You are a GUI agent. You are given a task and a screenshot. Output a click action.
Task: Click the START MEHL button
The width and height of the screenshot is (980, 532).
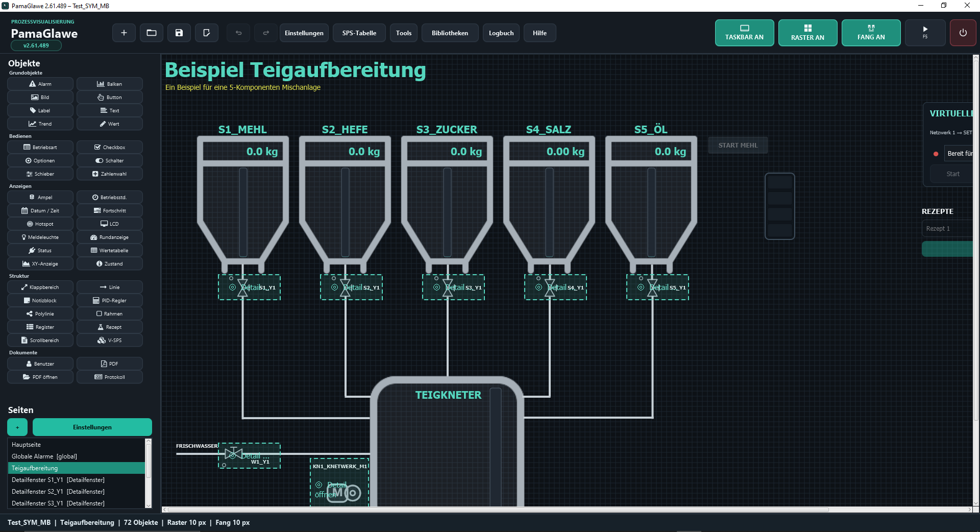[738, 145]
